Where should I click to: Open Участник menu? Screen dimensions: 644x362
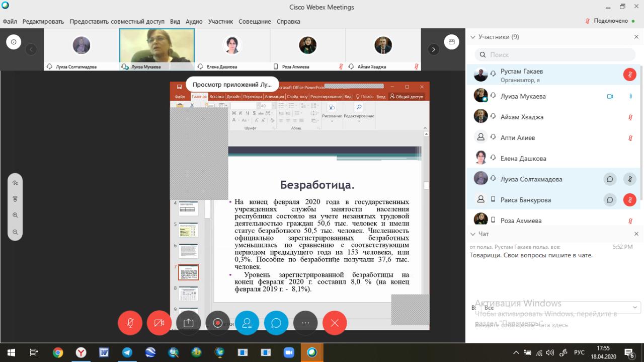(x=220, y=21)
